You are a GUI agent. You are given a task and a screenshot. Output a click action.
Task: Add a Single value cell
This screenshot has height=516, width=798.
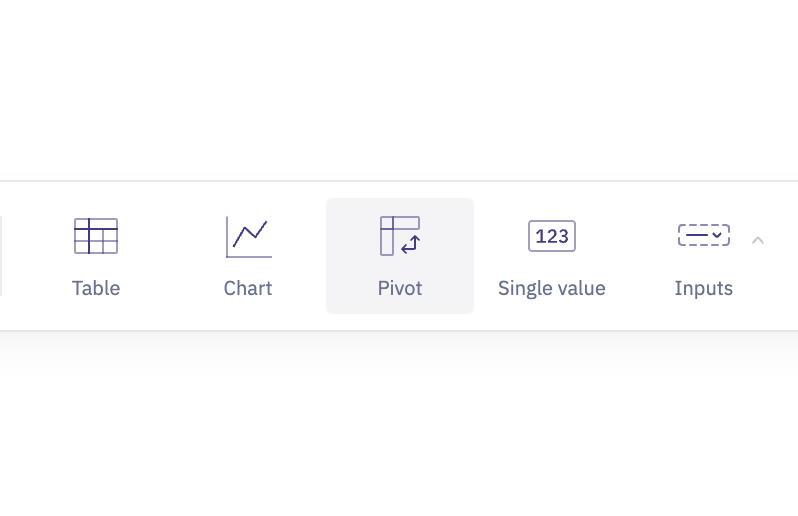[x=552, y=256]
